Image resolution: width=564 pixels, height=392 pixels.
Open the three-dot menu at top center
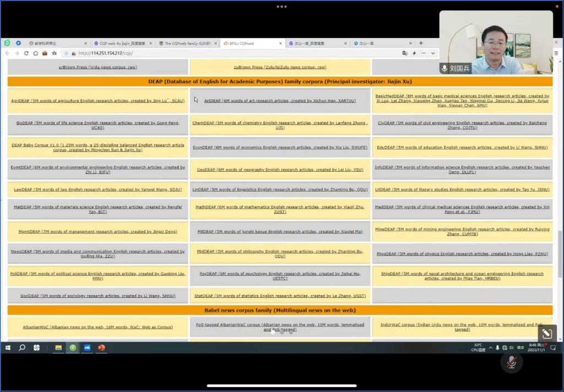click(281, 7)
